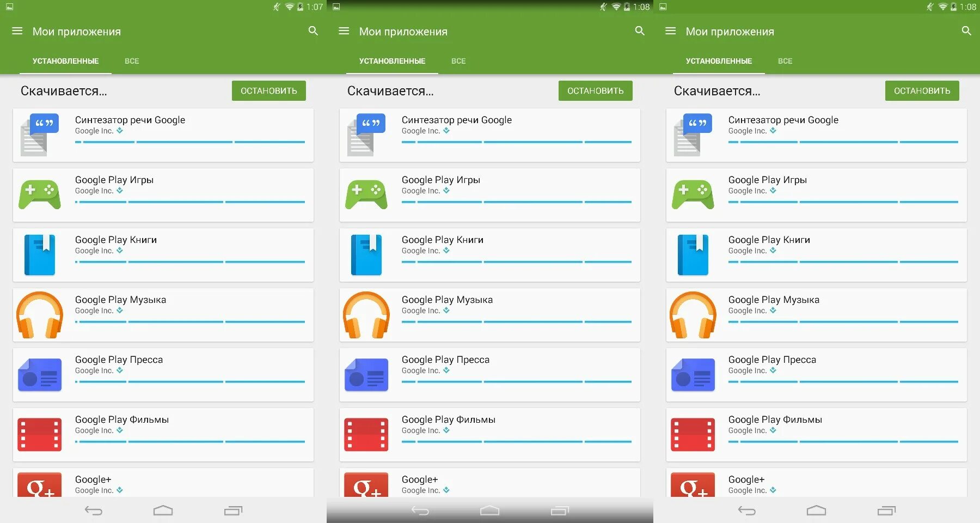
Task: Select 'Синтезатор речи Google' title in right screenshot
Action: (x=783, y=120)
